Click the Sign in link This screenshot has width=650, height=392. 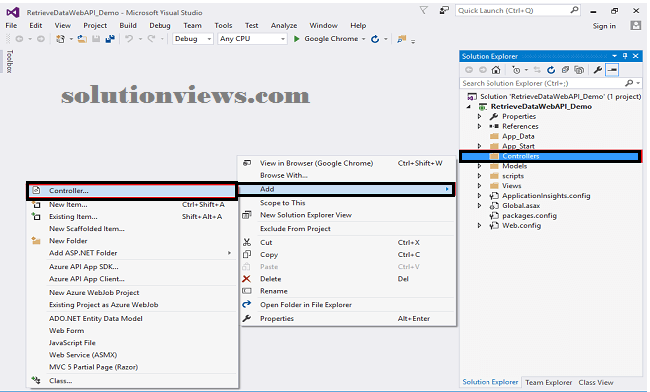[604, 26]
